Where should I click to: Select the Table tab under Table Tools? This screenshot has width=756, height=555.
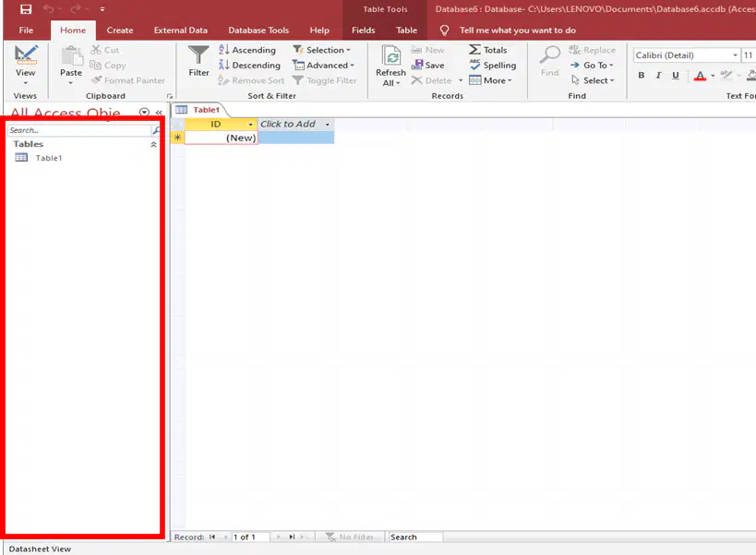[406, 30]
